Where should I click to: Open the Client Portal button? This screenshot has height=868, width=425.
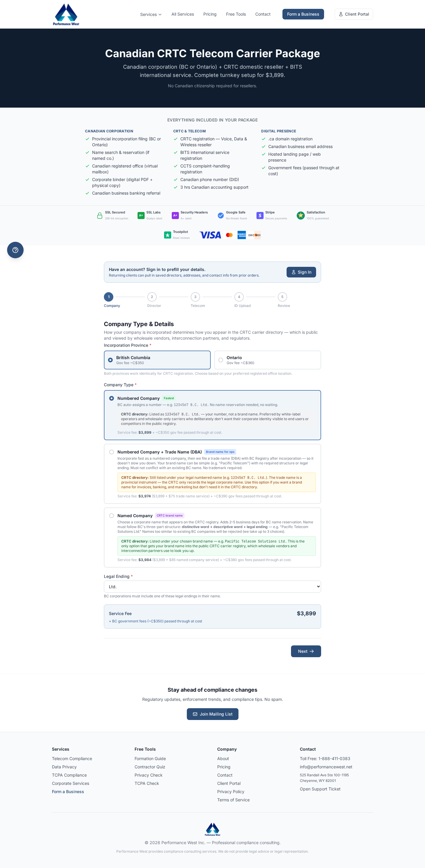(354, 14)
